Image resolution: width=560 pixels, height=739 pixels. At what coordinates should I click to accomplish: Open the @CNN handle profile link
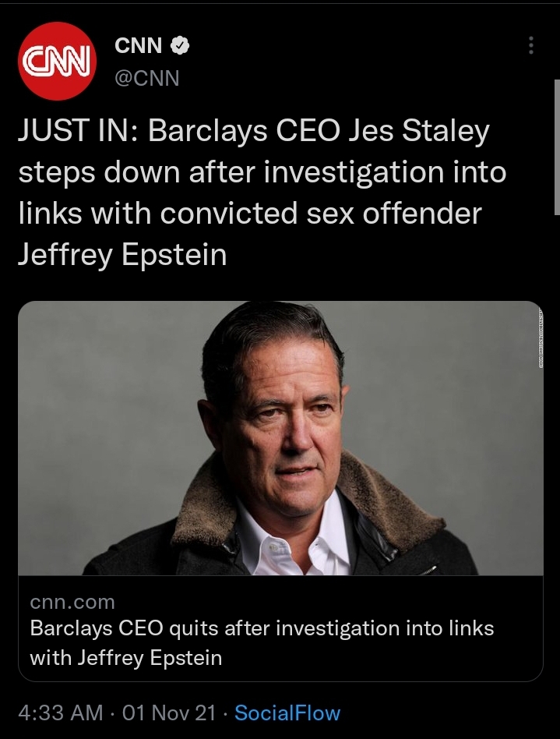tap(146, 78)
